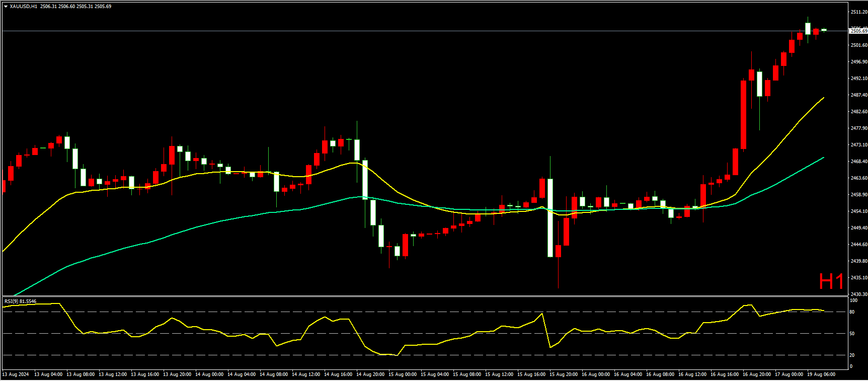Click the 16 Aug 16:00 time label
This screenshot has height=381, width=868.
pyautogui.click(x=725, y=374)
